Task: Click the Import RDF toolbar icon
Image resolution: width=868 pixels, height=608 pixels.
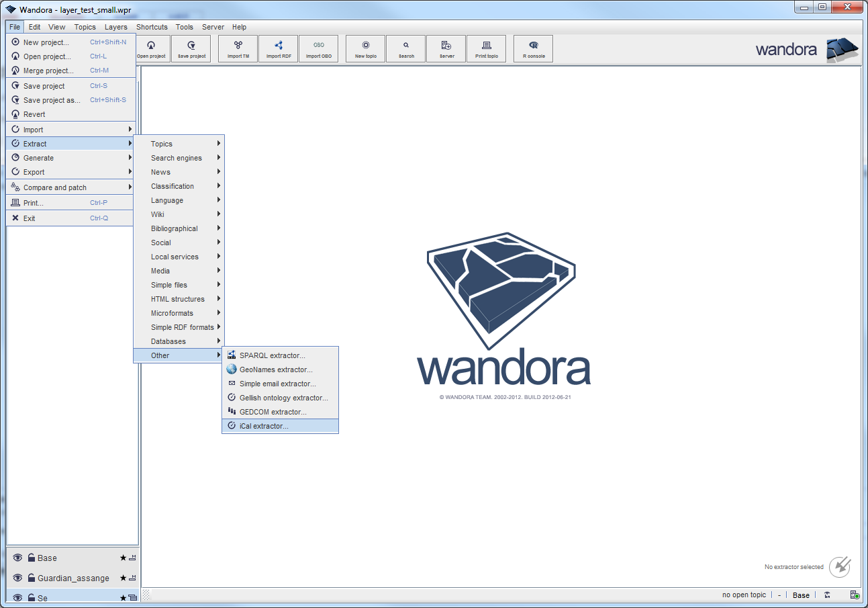Action: click(278, 48)
